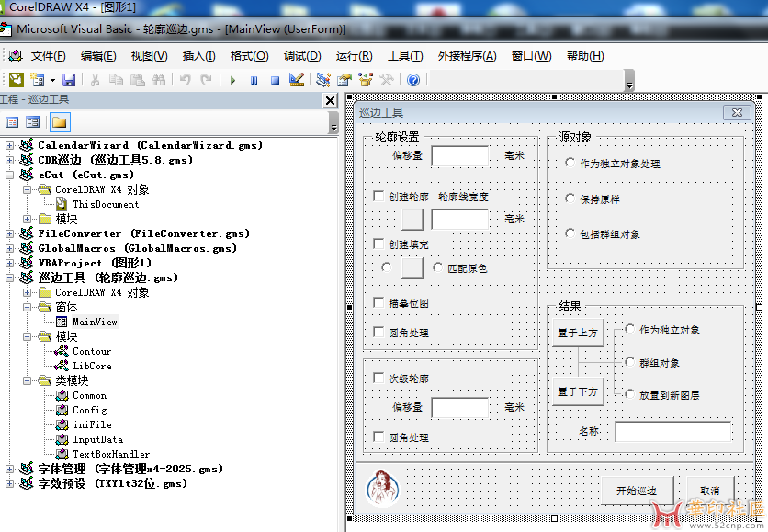Select the Common class module
The image size is (768, 532).
click(90, 395)
